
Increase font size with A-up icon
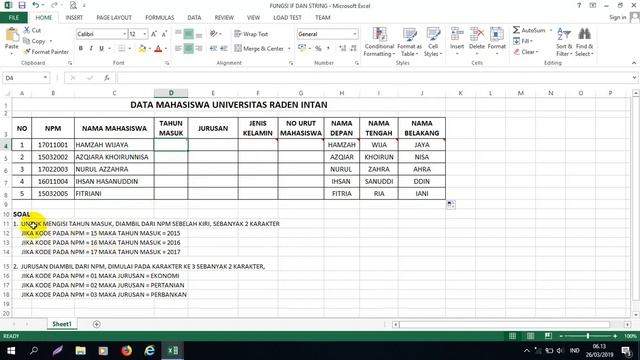click(154, 34)
